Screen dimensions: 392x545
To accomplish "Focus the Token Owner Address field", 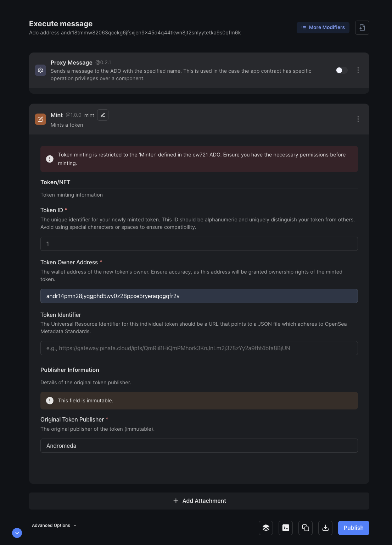I will click(x=199, y=296).
